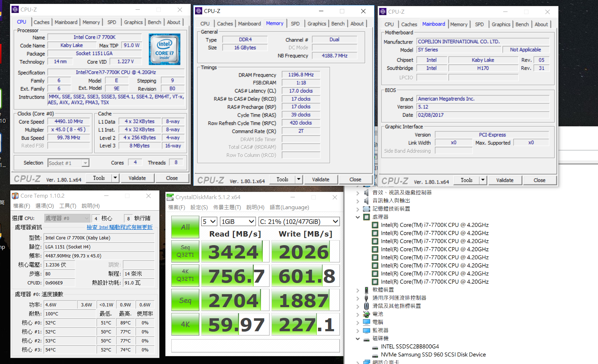Image resolution: width=598 pixels, height=364 pixels.
Task: Click the Seq Q32T1 read result bar 3424
Action: 235,251
